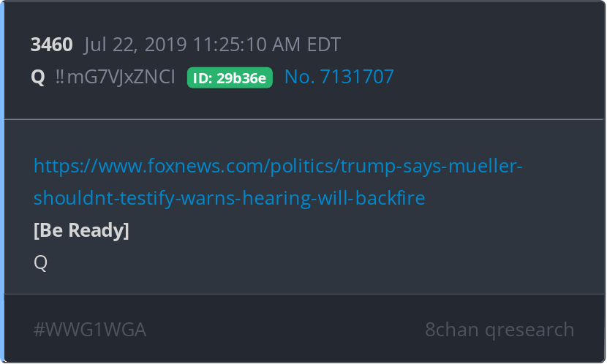Click the Q signature in post body
Viewport: 607px width, 364px height.
coord(41,263)
